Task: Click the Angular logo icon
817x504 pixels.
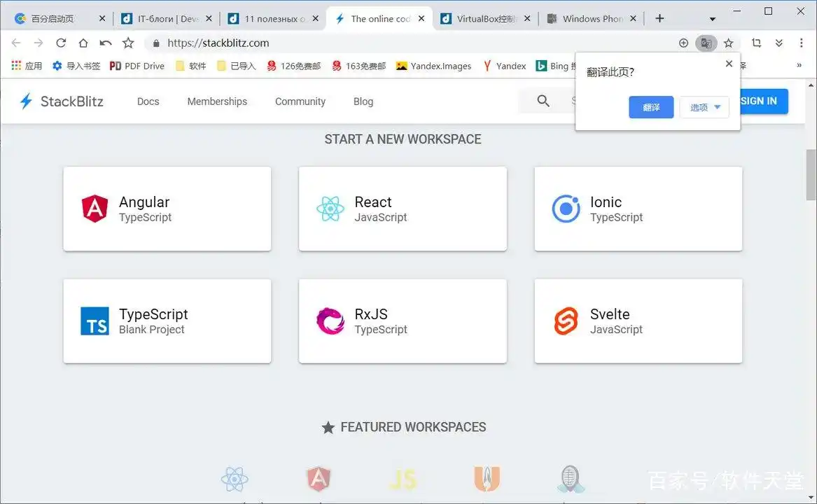Action: [x=95, y=209]
